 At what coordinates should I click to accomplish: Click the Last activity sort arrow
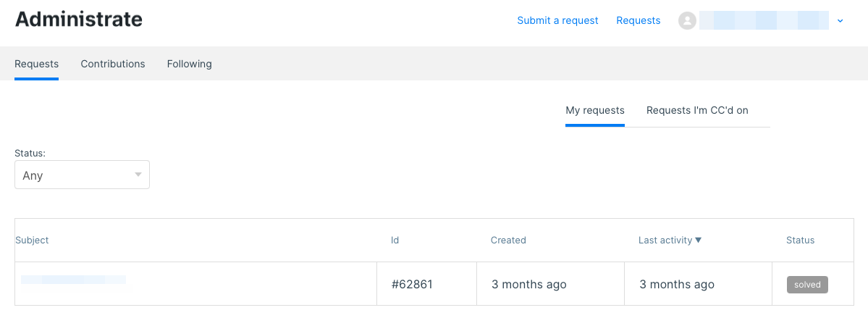click(699, 240)
